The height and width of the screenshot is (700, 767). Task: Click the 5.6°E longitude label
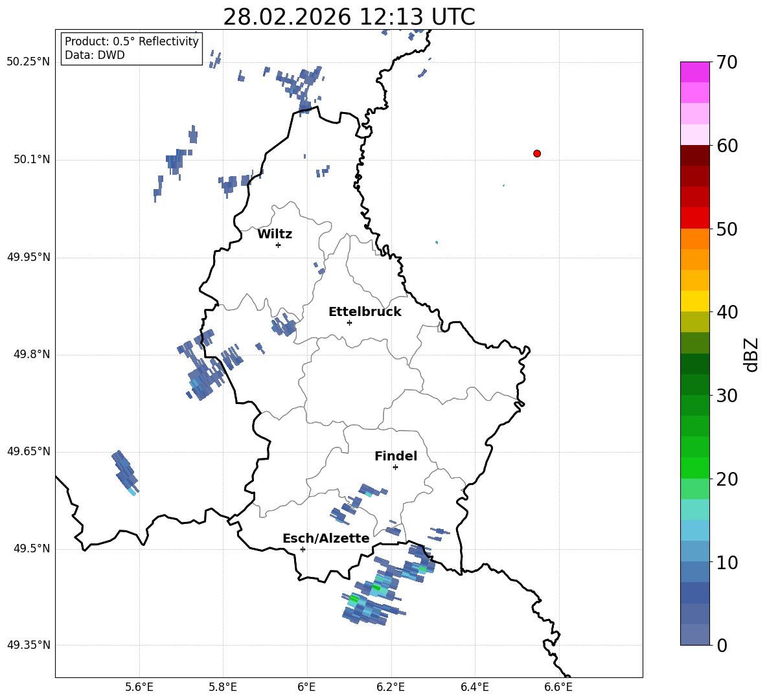click(139, 687)
